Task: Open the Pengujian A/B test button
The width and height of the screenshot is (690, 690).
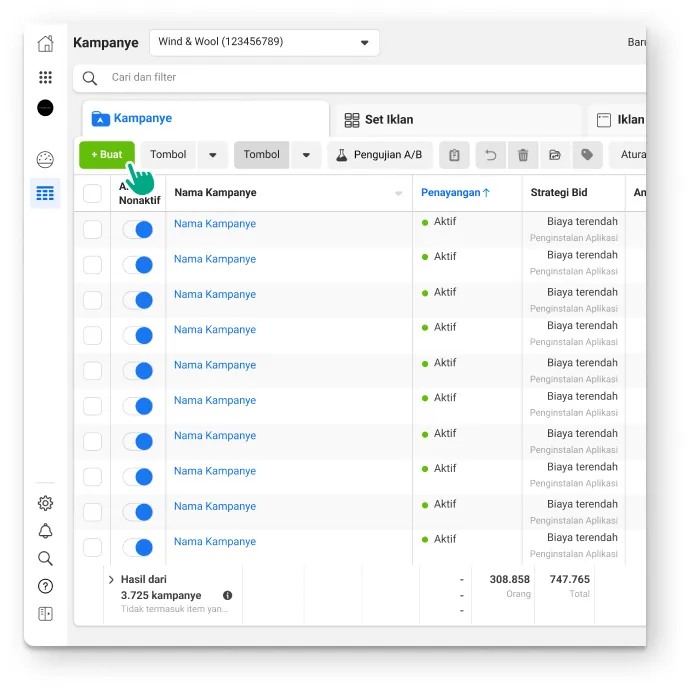Action: point(379,155)
